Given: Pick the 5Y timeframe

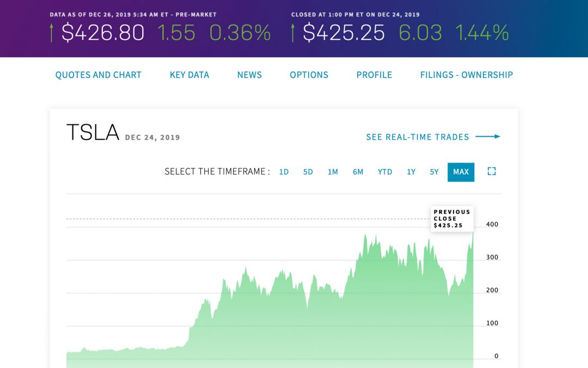Looking at the screenshot, I should tap(434, 172).
